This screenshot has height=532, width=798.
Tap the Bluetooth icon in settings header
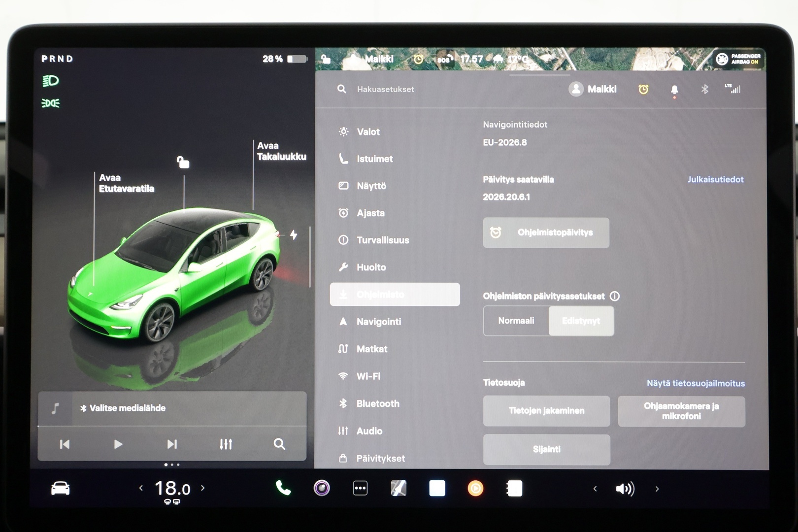pyautogui.click(x=705, y=89)
